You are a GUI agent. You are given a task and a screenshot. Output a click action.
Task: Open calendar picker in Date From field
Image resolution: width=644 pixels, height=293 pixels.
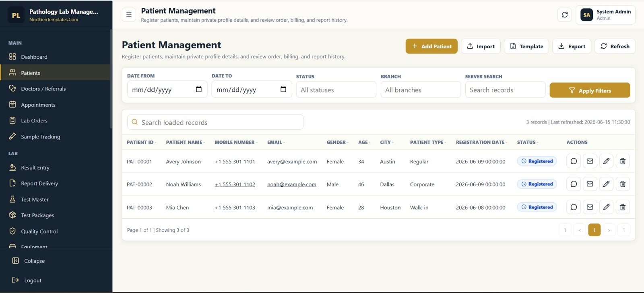(199, 89)
